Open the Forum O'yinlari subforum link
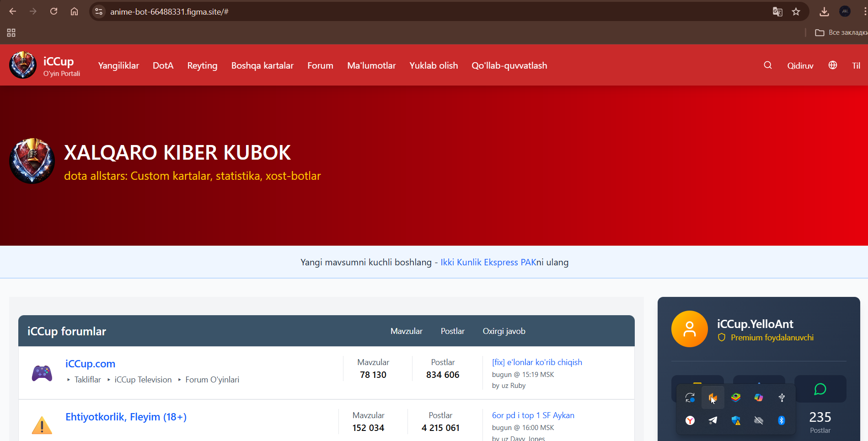The width and height of the screenshot is (868, 441). (212, 380)
